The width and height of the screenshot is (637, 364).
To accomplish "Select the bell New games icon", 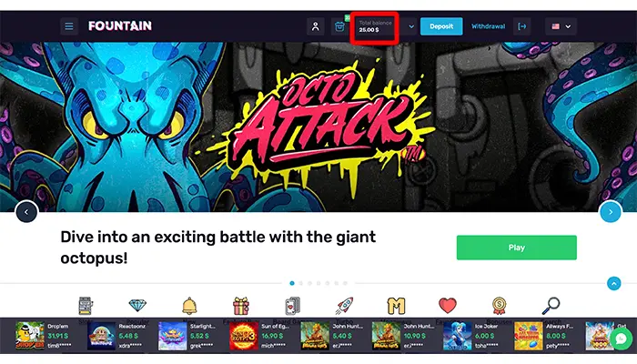I will (189, 306).
